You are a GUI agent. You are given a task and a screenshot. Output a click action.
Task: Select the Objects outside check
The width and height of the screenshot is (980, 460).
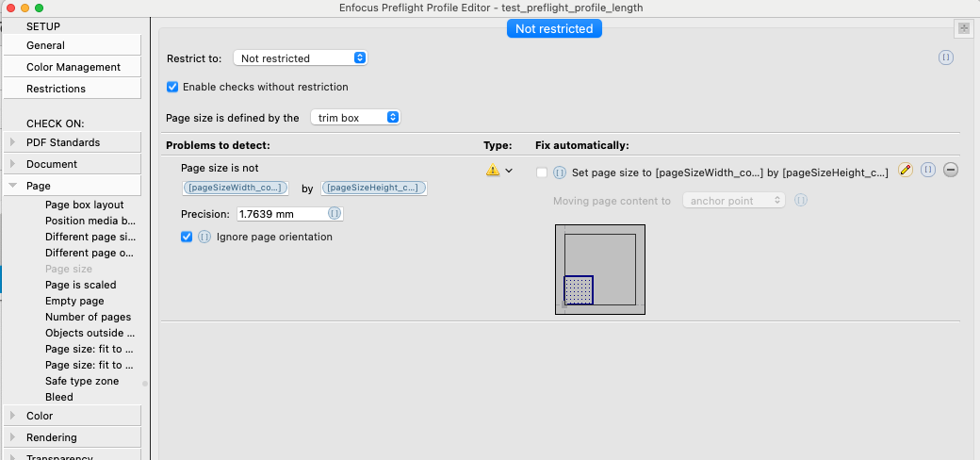[90, 333]
